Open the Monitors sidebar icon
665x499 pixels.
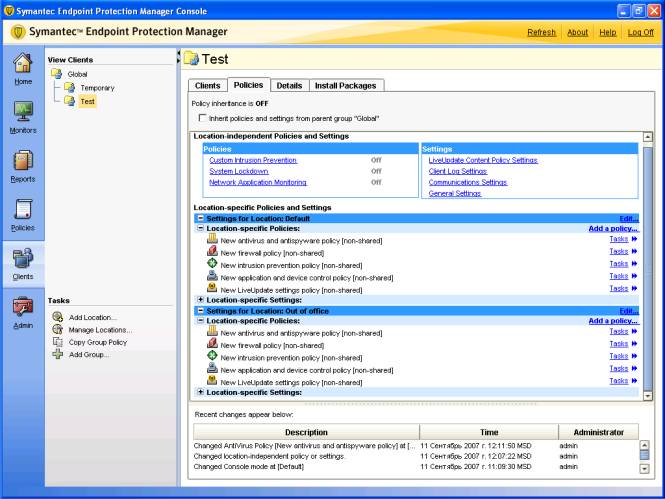[22, 111]
